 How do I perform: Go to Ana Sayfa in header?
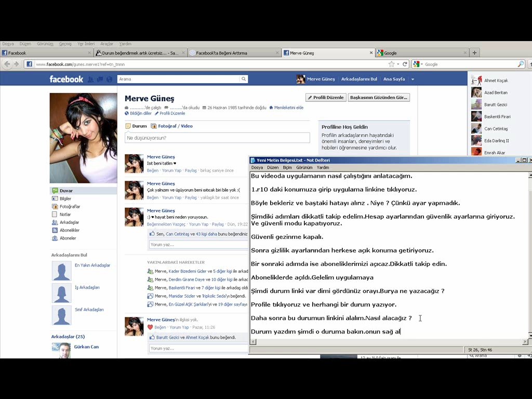(394, 79)
